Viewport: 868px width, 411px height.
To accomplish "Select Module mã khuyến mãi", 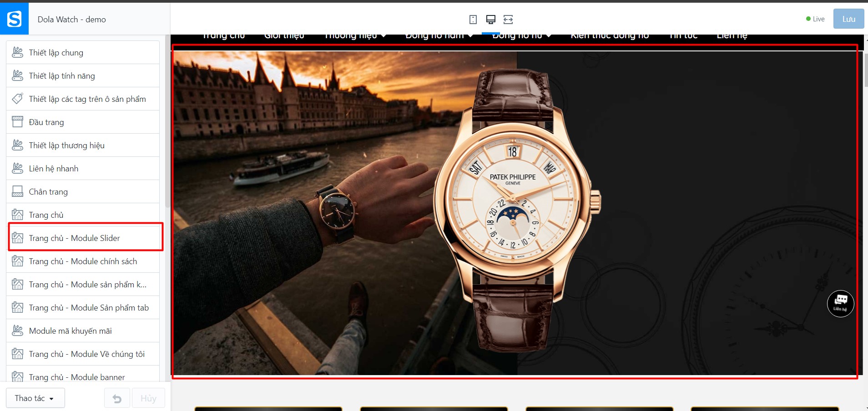I will [83, 331].
